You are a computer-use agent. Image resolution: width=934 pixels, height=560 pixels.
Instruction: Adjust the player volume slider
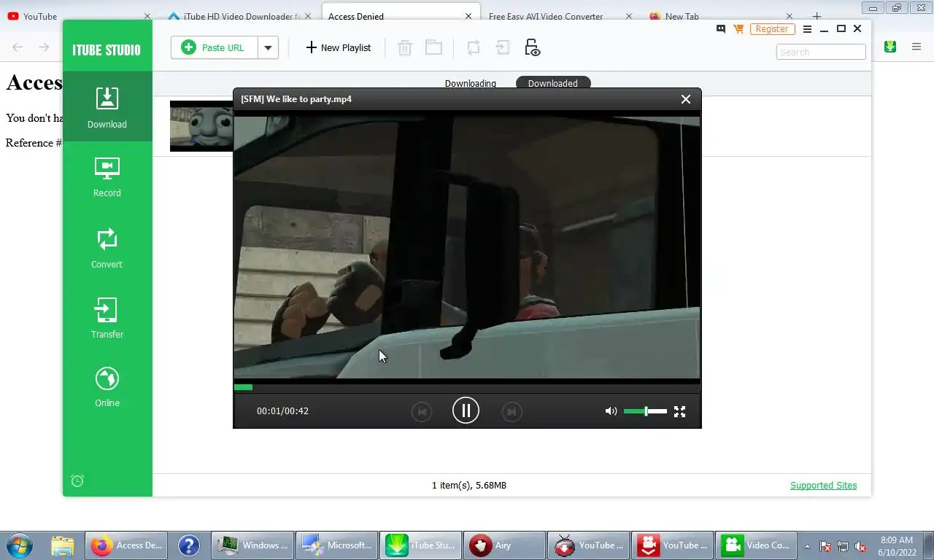click(x=645, y=411)
